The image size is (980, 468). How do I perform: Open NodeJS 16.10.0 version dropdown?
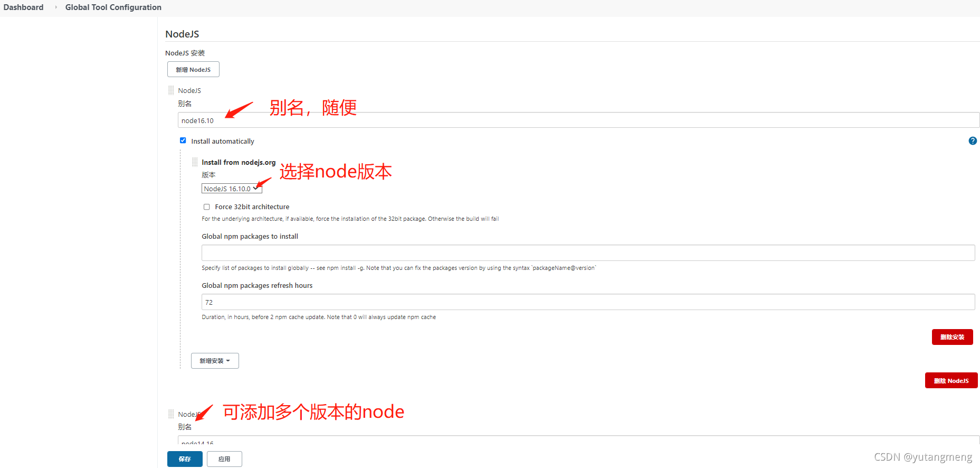pos(232,189)
